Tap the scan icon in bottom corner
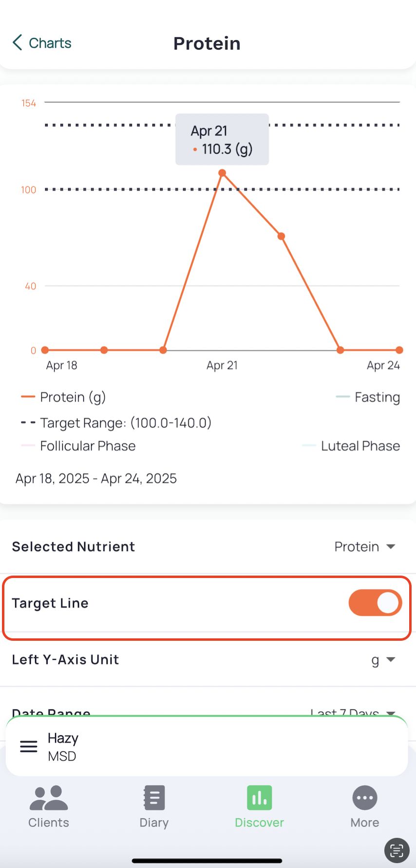This screenshot has width=416, height=868. (397, 850)
